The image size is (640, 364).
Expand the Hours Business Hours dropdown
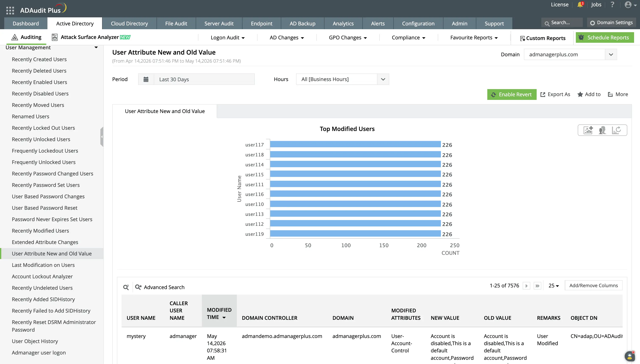[383, 79]
